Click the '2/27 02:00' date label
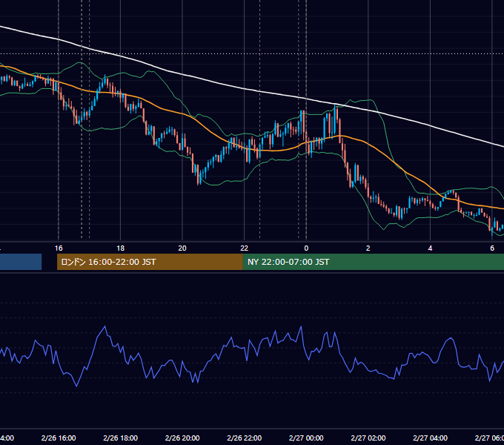The image size is (504, 445). pos(368,438)
